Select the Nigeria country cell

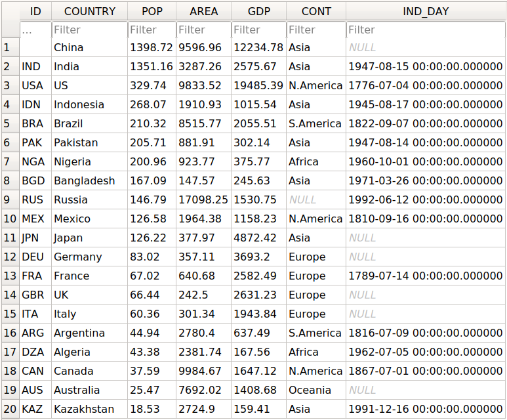(x=90, y=162)
